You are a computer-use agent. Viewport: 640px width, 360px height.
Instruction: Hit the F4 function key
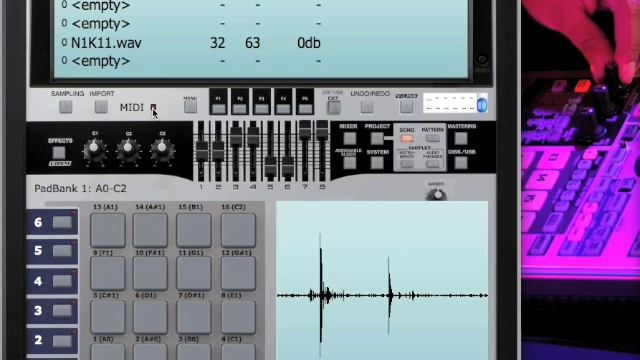pyautogui.click(x=283, y=109)
